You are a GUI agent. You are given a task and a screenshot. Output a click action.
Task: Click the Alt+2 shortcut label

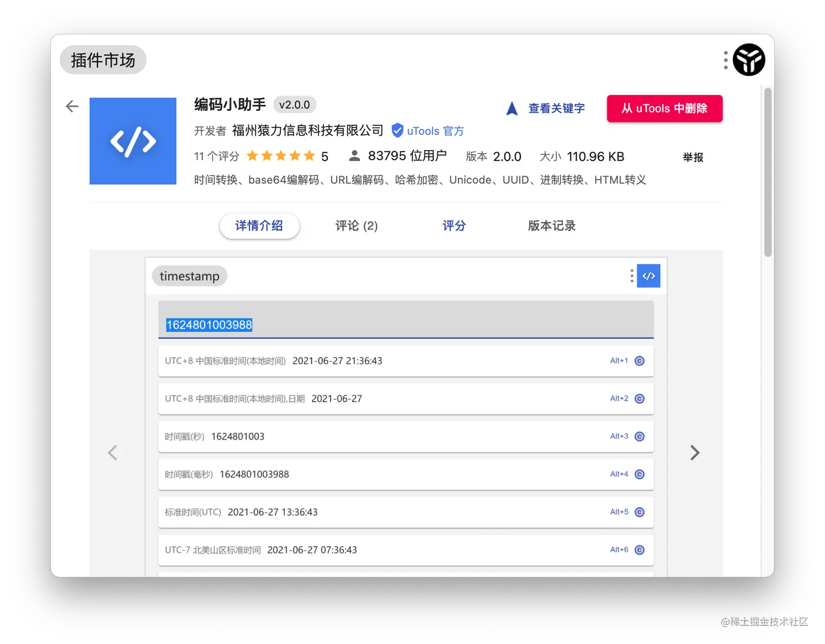point(619,398)
